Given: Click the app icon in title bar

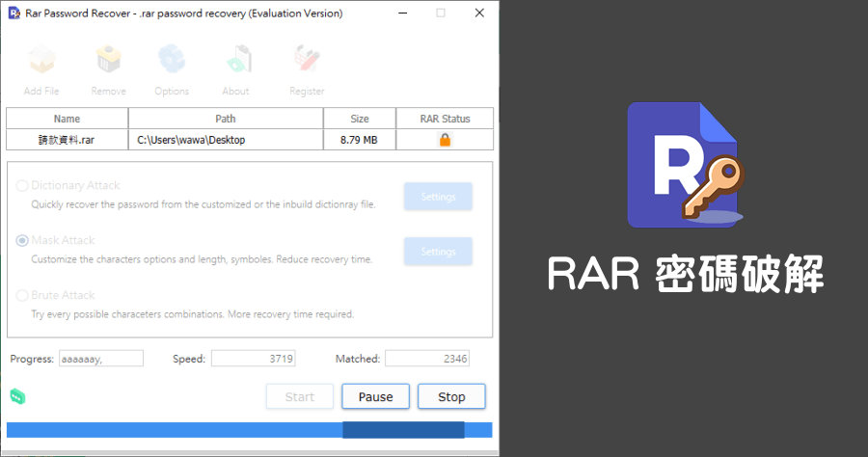Looking at the screenshot, I should (14, 13).
